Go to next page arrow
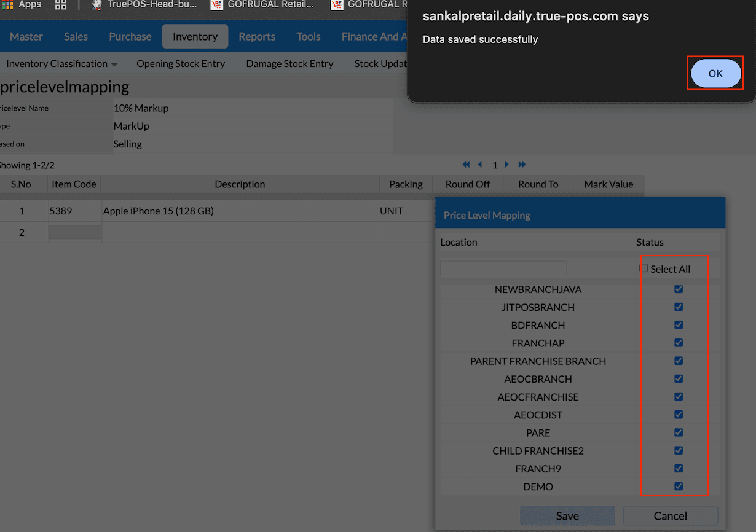Viewport: 756px width, 532px height. [x=507, y=165]
